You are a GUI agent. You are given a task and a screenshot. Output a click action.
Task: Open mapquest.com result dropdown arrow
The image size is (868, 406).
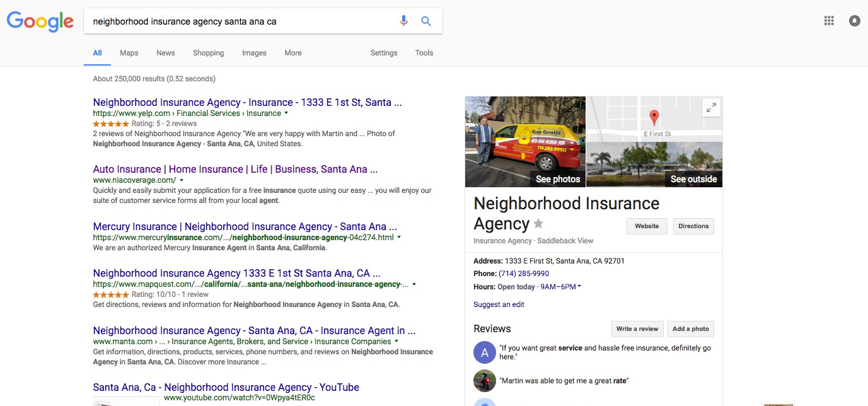[x=414, y=284]
